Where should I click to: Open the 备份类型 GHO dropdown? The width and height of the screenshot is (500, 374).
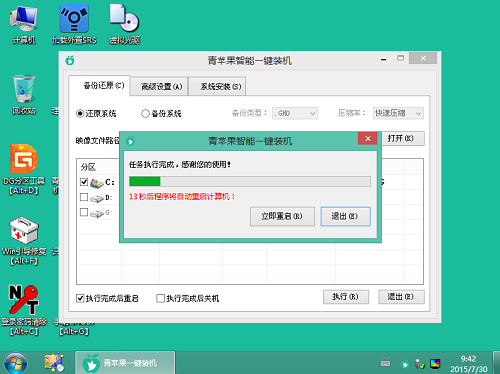click(x=295, y=113)
